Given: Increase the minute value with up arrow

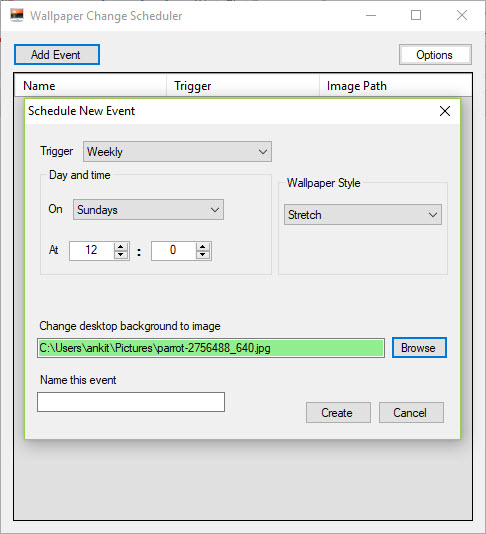Looking at the screenshot, I should (203, 247).
